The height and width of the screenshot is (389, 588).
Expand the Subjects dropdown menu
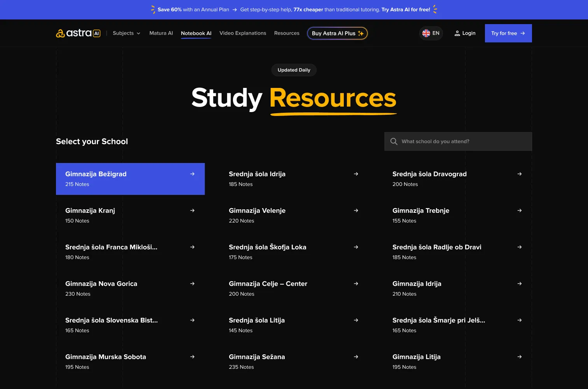126,33
